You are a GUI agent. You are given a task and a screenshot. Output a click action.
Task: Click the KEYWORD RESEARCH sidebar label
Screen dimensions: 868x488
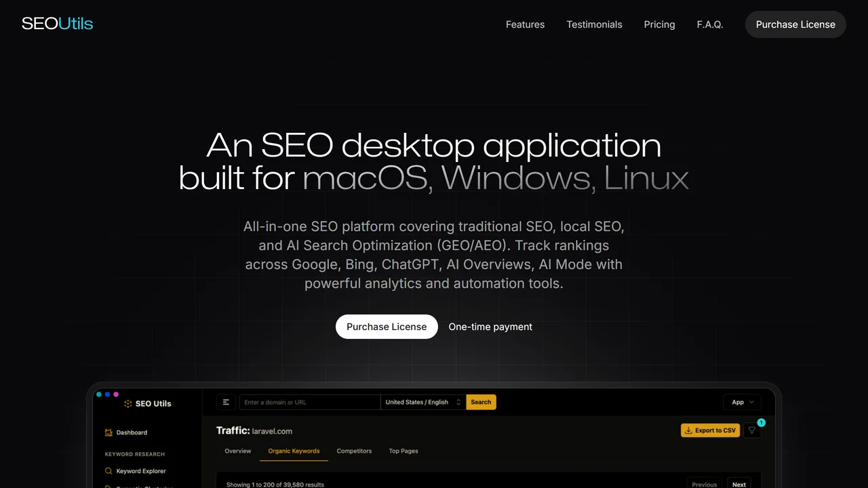tap(135, 454)
